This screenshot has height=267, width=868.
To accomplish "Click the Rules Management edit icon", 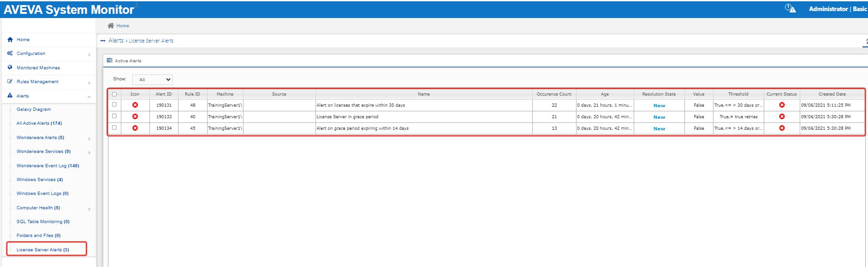I will (x=10, y=82).
